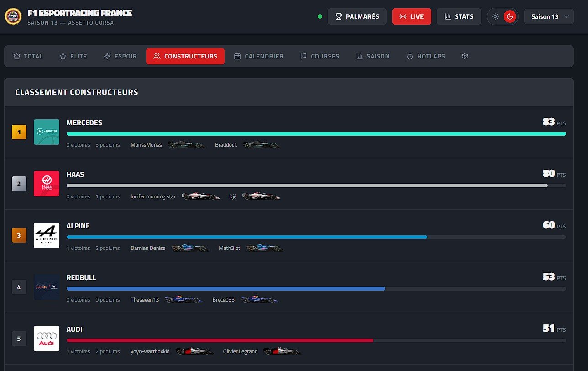Switch to light mode sun icon
This screenshot has width=588, height=371.
495,16
